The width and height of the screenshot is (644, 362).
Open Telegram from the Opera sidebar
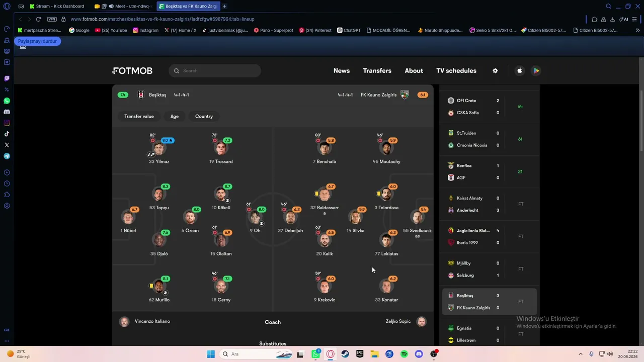click(x=7, y=156)
